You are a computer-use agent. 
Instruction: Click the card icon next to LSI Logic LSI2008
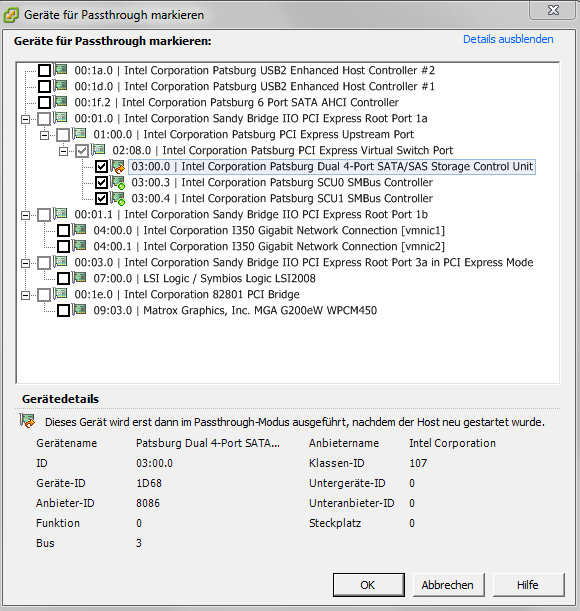[80, 278]
